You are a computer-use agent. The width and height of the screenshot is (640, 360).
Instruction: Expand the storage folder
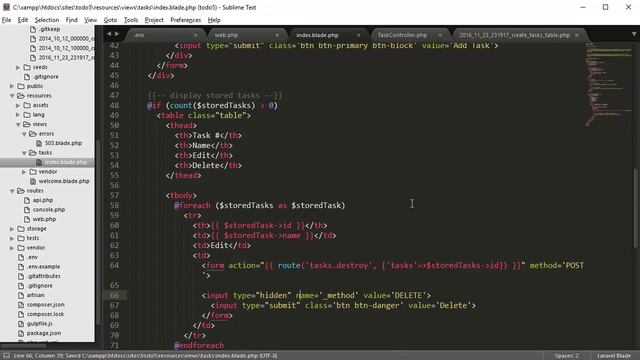point(12,229)
